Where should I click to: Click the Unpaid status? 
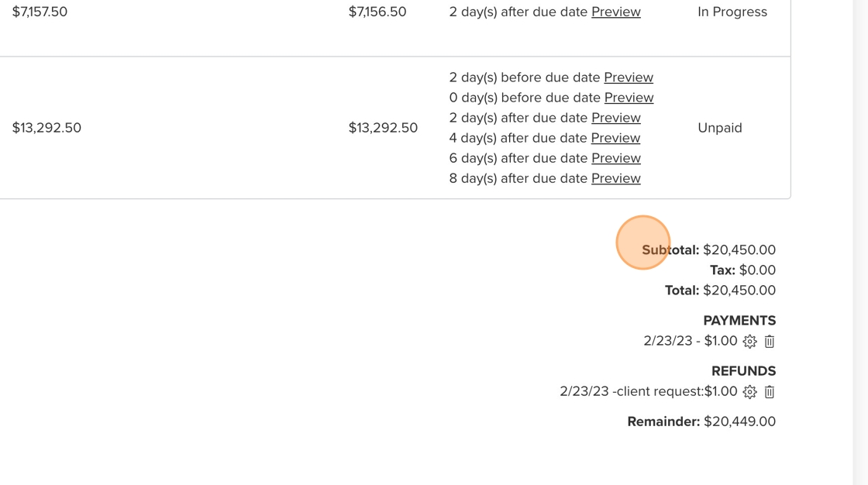719,128
